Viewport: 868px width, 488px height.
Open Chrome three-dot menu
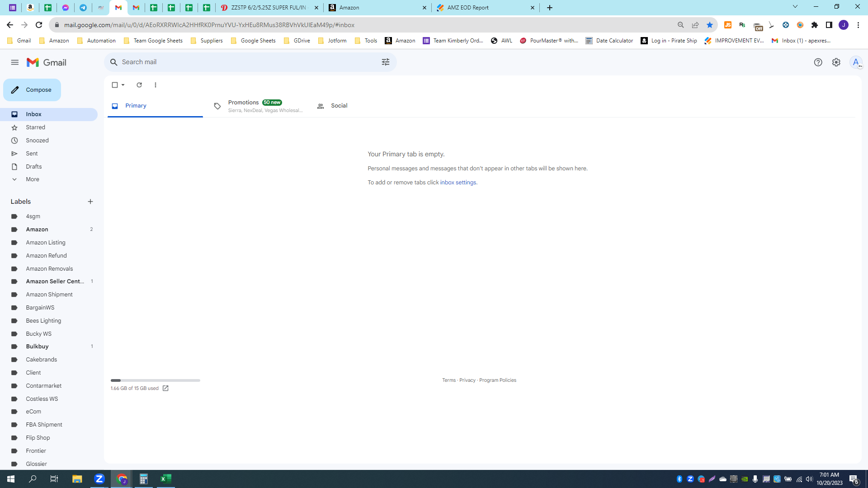(858, 25)
